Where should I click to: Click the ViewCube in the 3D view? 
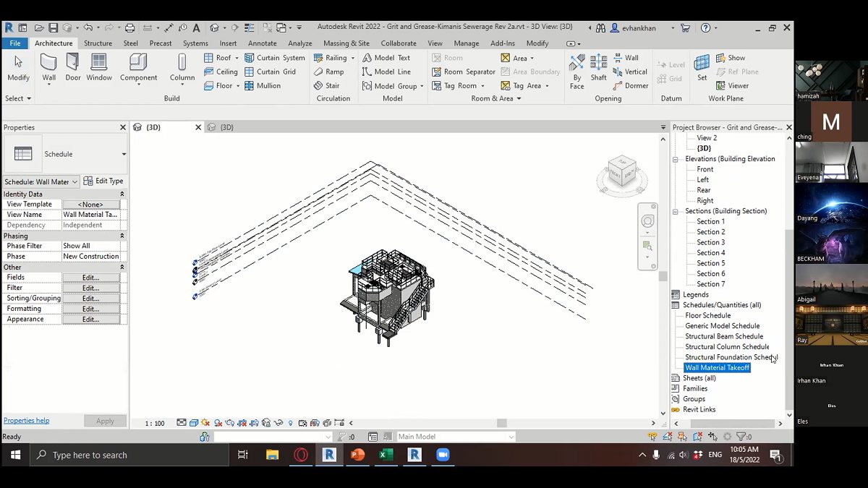[x=621, y=173]
